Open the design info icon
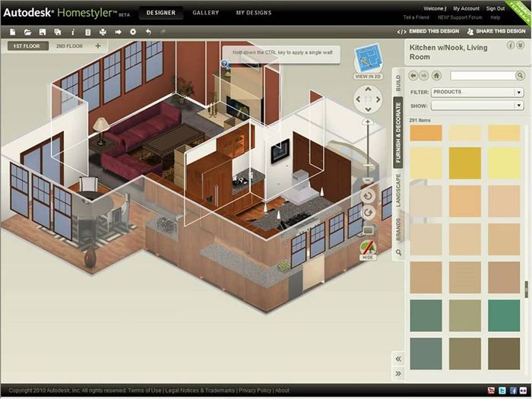The height and width of the screenshot is (399, 532). click(73, 32)
